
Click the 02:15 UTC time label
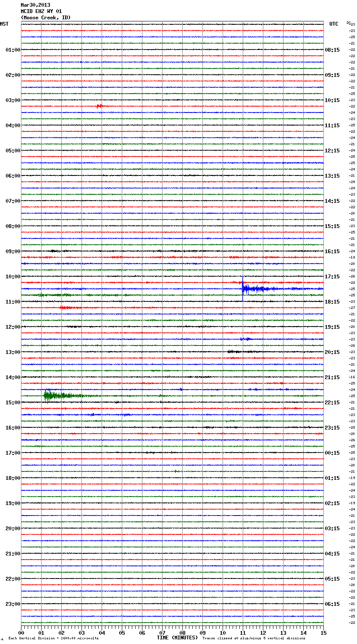[332, 503]
